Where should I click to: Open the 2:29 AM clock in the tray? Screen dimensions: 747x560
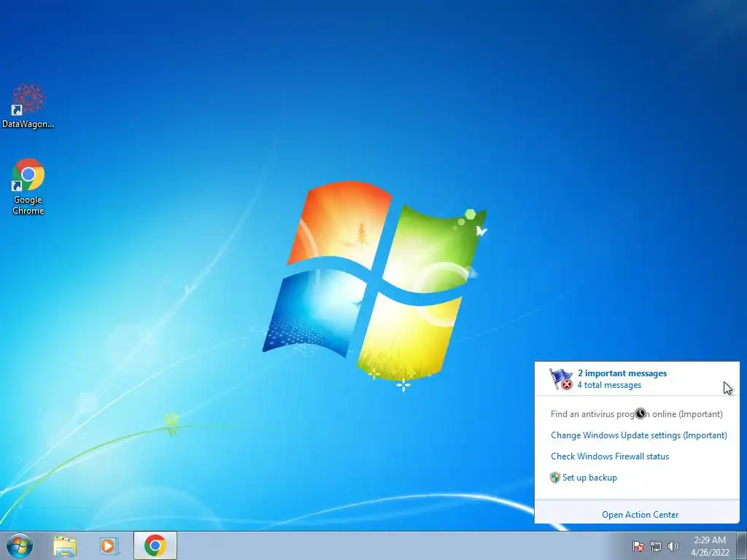710,540
